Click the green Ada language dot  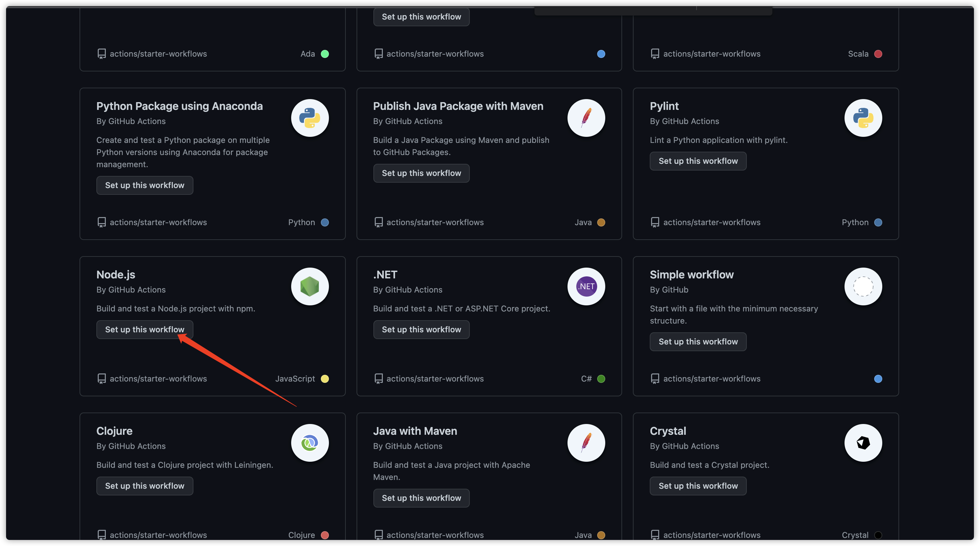point(325,54)
